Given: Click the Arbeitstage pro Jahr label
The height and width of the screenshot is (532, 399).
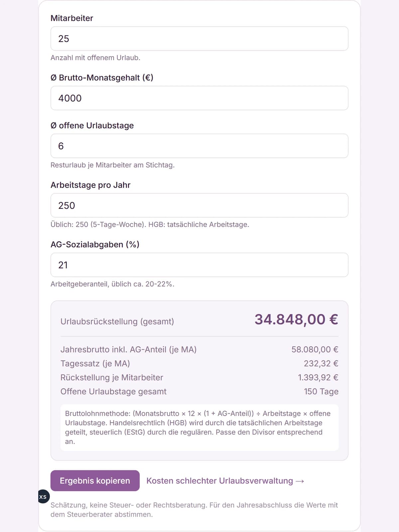Looking at the screenshot, I should 90,185.
